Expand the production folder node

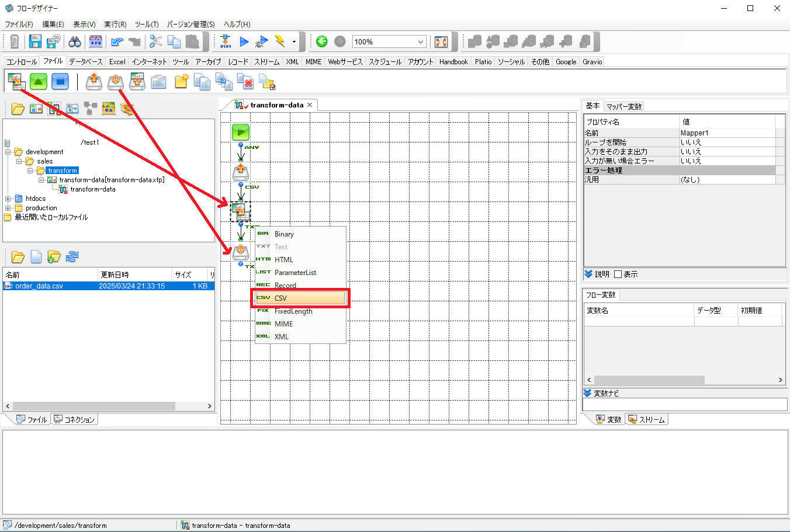click(8, 208)
